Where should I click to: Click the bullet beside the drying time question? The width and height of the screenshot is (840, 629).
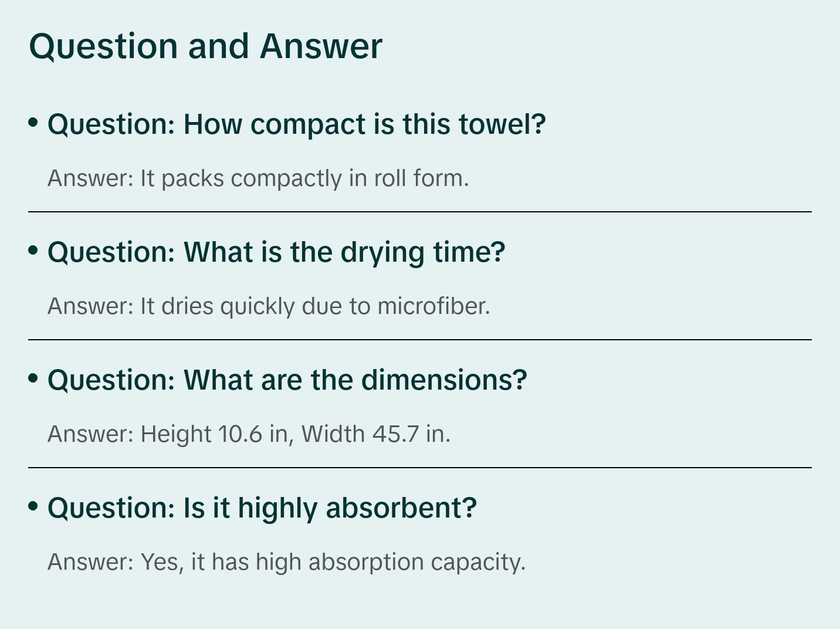click(x=33, y=251)
